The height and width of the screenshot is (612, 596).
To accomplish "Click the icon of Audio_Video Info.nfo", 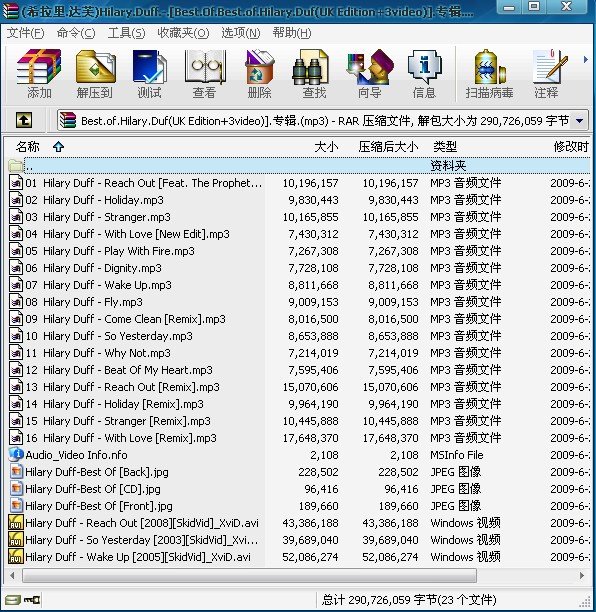I will [16, 455].
